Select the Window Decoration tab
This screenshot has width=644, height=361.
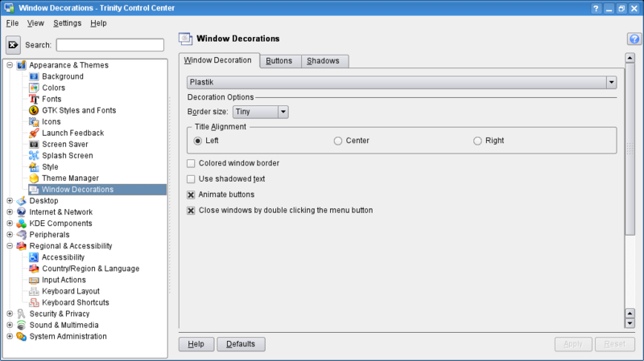(218, 60)
